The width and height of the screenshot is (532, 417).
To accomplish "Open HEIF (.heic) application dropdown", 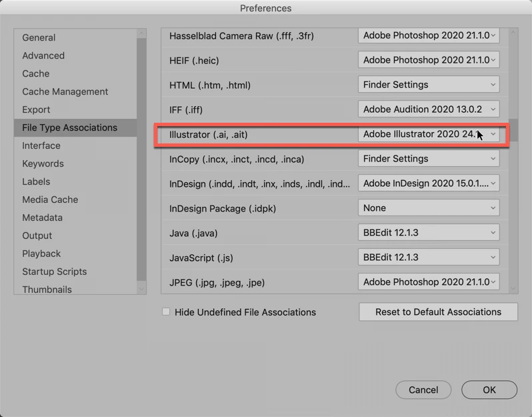I will coord(429,60).
